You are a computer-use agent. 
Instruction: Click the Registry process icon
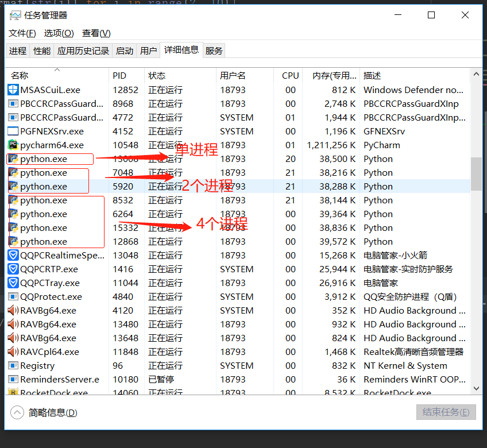(x=13, y=365)
